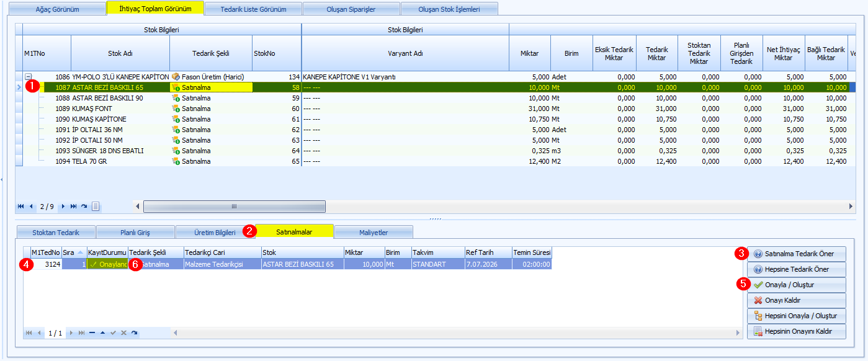Viewport: 868px width, 361px height.
Task: Switch to Oluşan Siparişler tab
Action: (x=351, y=9)
